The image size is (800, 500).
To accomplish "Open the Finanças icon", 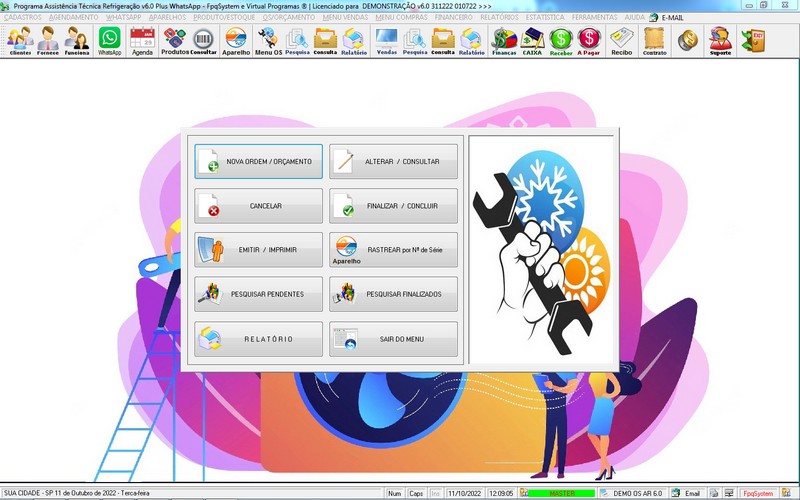I will [504, 41].
